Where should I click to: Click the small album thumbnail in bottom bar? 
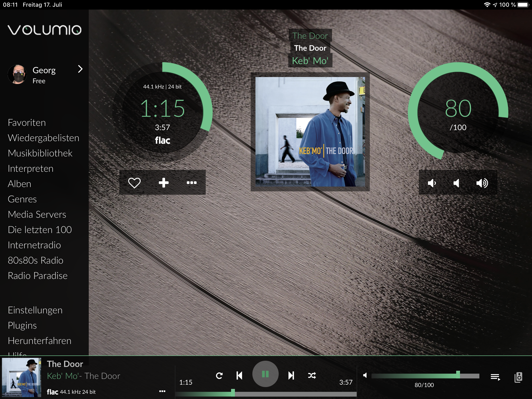pos(21,377)
